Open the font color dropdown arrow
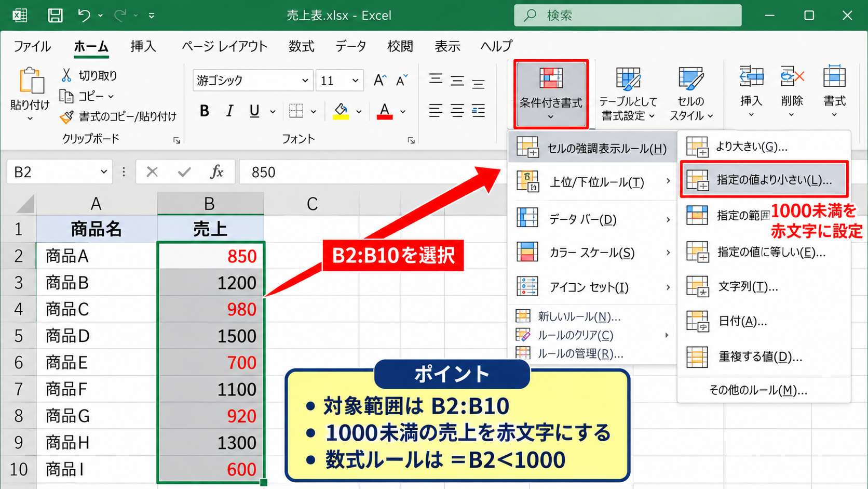Screen dimensions: 868x489 click(403, 111)
